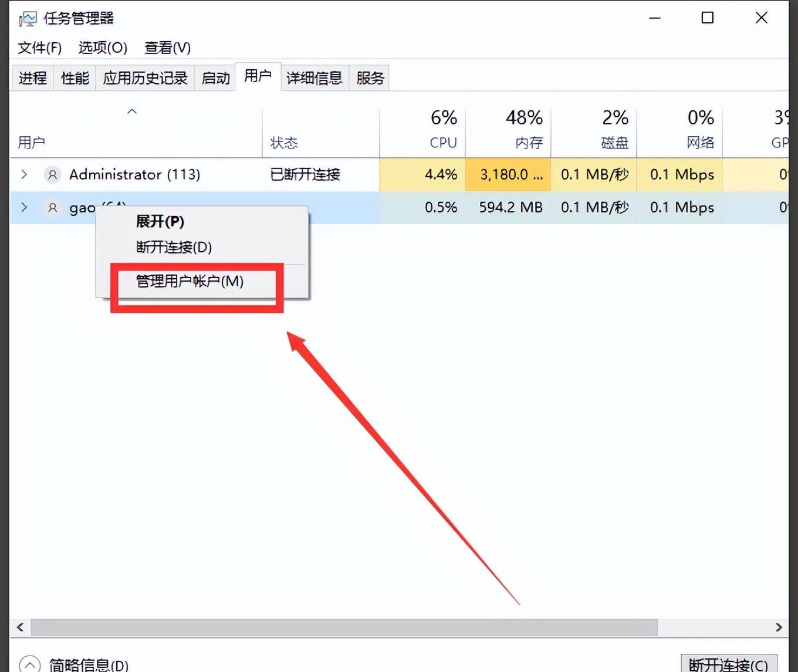Choose 管理用户帐户(M) in context menu
Image resolution: width=798 pixels, height=672 pixels.
pyautogui.click(x=202, y=281)
